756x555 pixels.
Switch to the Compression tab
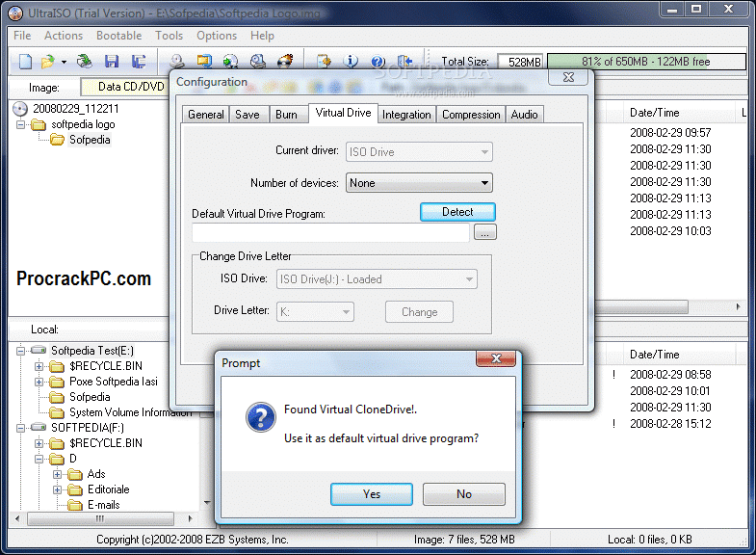tap(471, 115)
